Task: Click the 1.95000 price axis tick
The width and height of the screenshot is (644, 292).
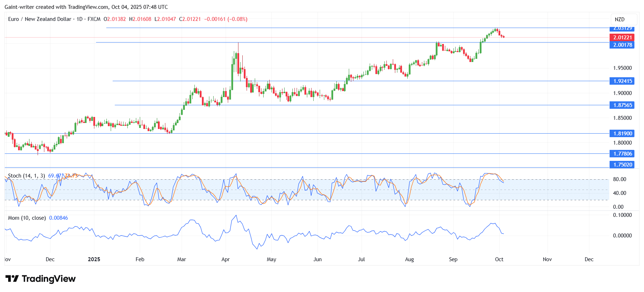Action: click(x=622, y=68)
